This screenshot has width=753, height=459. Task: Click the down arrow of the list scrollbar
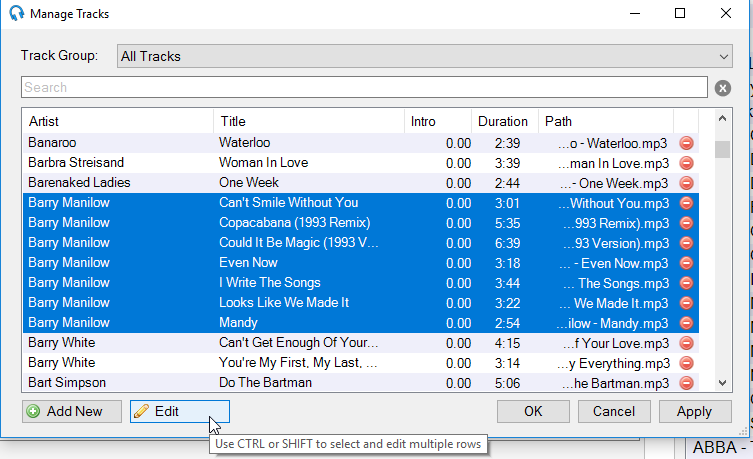(722, 382)
